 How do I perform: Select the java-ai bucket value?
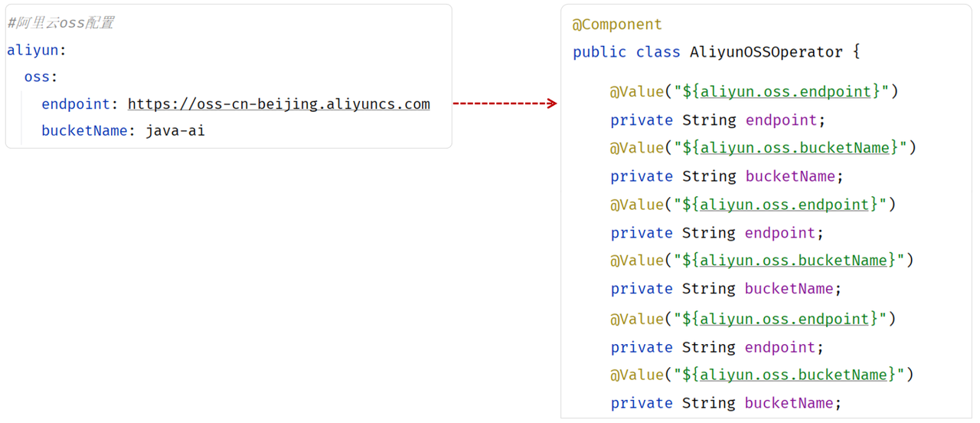coord(175,131)
